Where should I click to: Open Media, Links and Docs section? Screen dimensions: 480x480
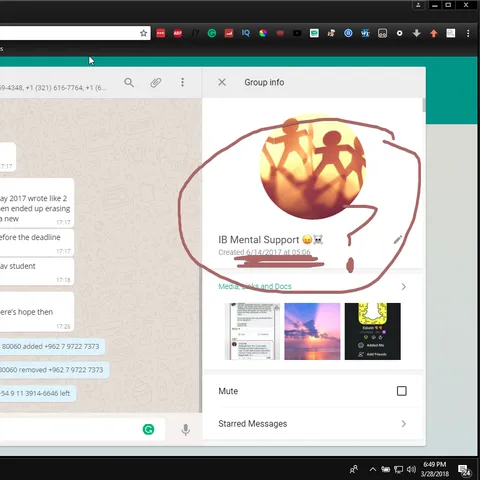click(312, 287)
